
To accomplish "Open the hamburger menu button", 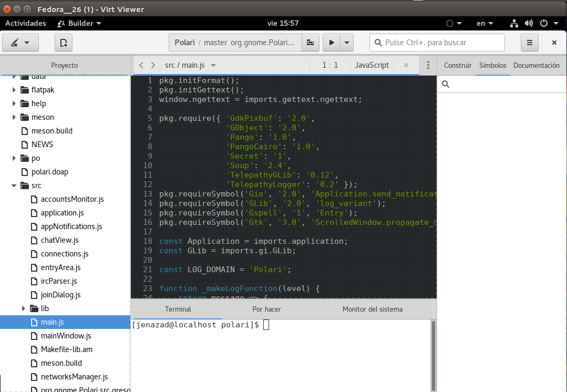I will (x=529, y=43).
